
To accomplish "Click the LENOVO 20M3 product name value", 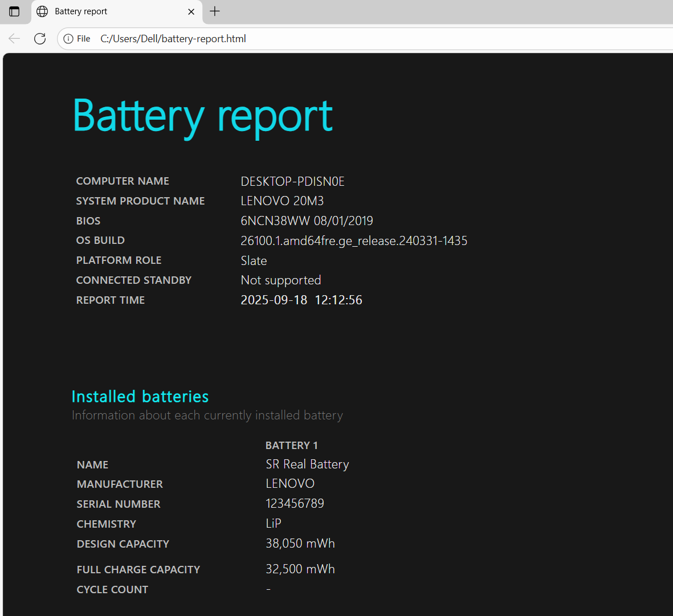I will 282,201.
